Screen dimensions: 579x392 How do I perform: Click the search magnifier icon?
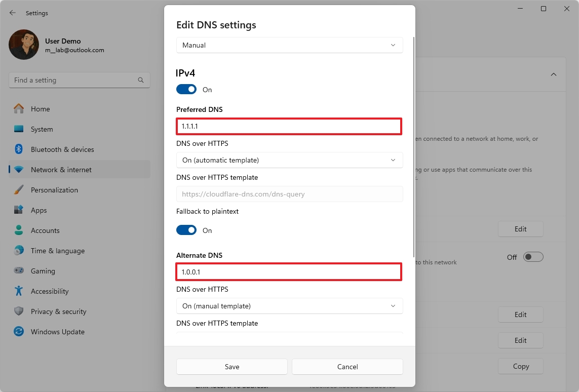(140, 80)
